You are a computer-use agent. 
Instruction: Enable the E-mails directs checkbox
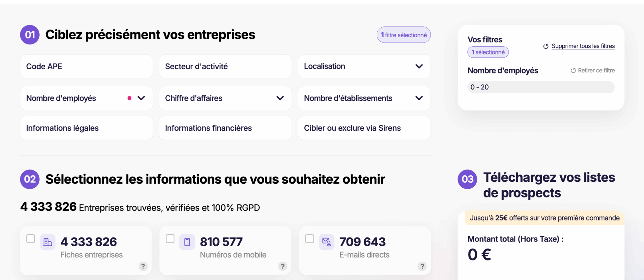point(310,239)
